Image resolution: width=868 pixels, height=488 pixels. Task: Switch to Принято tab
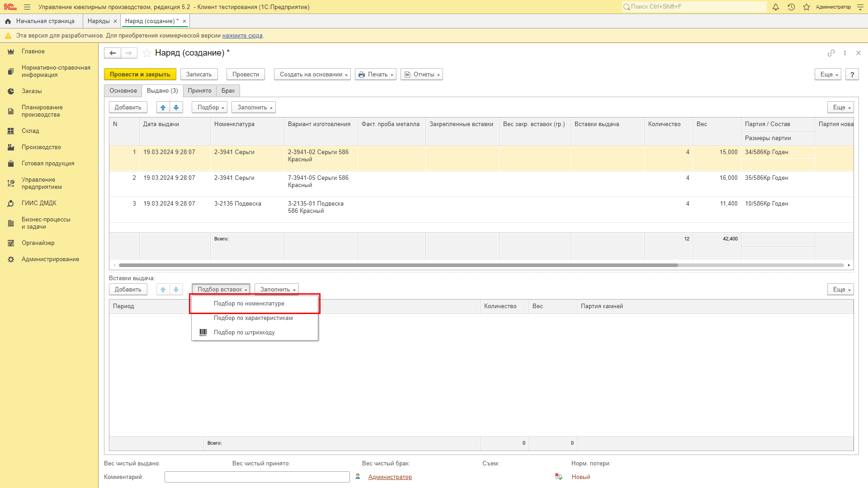[x=199, y=91]
